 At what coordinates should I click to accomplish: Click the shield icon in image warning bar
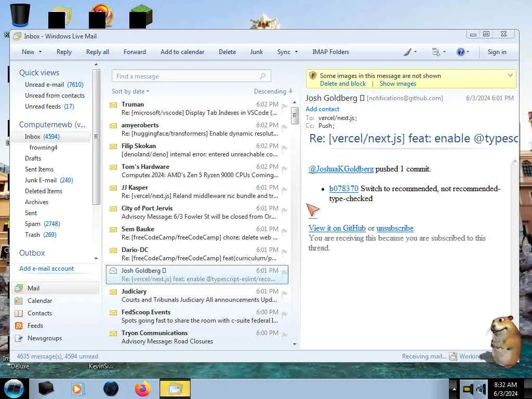click(x=313, y=76)
